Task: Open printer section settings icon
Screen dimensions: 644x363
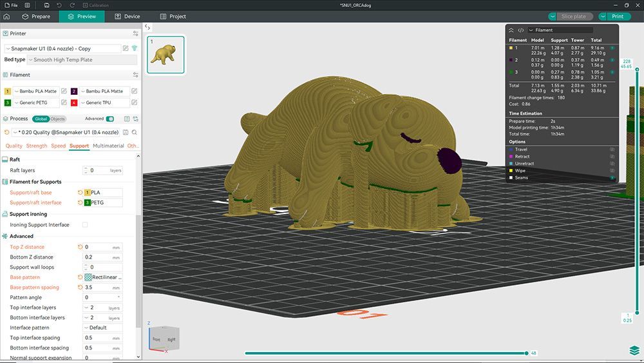Action: tap(135, 34)
